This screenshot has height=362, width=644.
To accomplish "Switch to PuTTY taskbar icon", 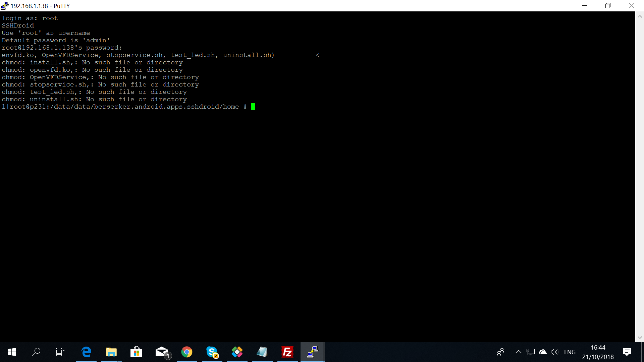I will [313, 352].
